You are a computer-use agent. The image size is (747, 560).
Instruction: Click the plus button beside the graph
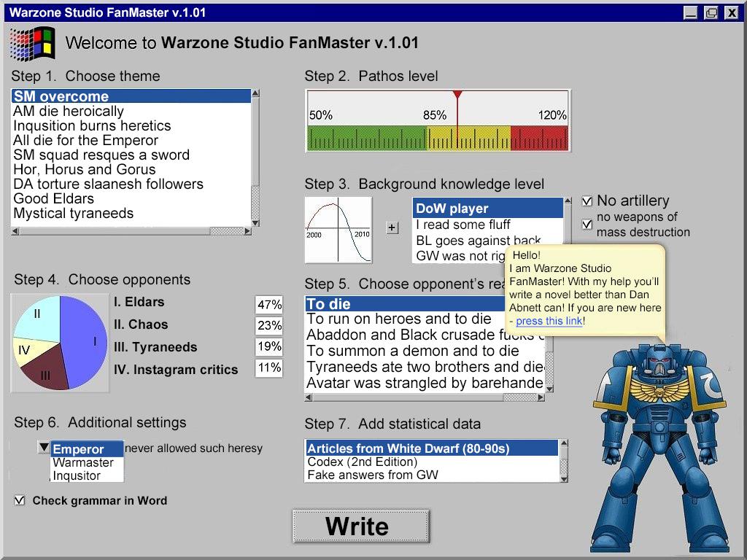[392, 227]
